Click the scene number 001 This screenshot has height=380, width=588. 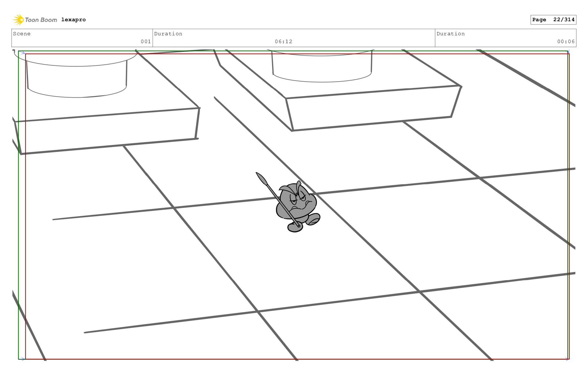click(x=146, y=41)
